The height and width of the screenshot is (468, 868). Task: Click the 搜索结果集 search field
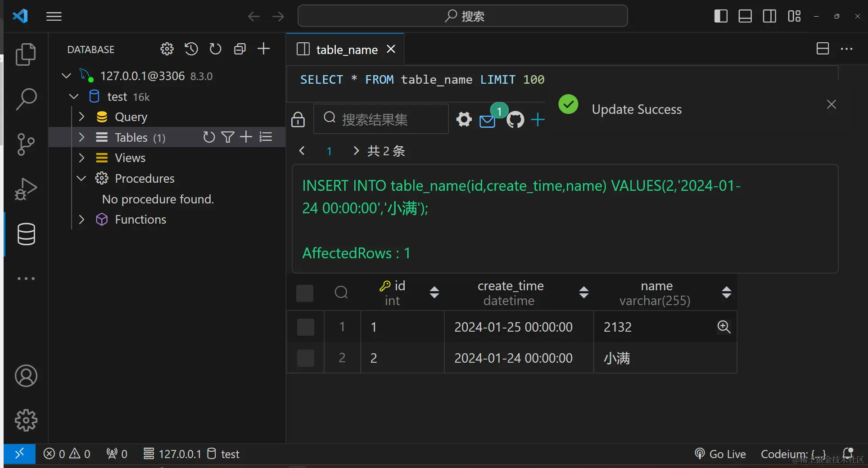381,119
